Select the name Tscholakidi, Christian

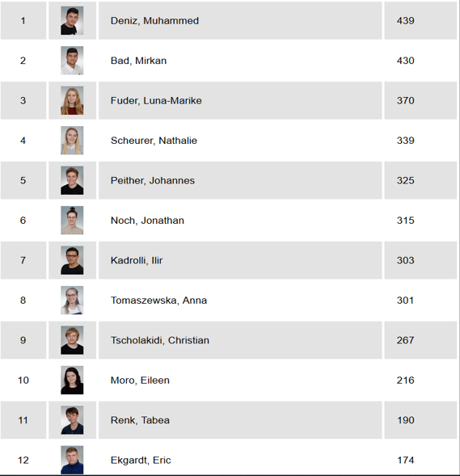[160, 340]
